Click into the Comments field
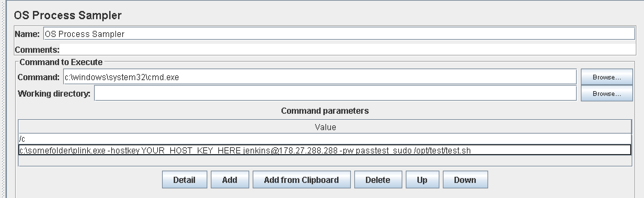Screen dimensions: 644x198 348,49
